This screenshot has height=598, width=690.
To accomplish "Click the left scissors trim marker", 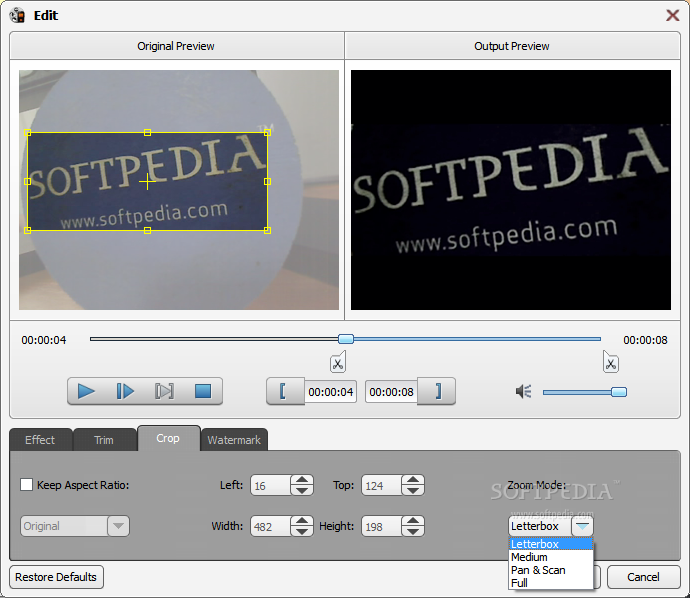I will click(x=338, y=363).
